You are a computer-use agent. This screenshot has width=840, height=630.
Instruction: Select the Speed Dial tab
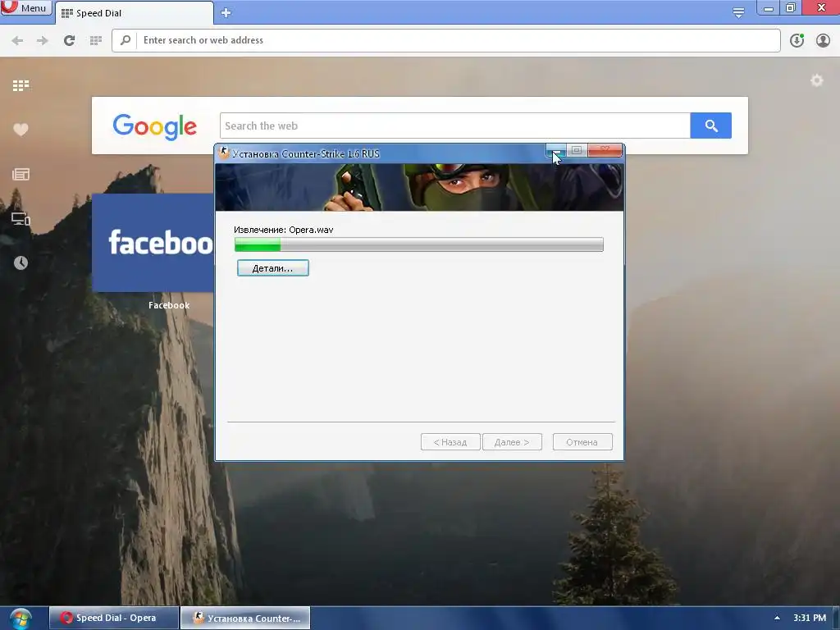coord(134,13)
